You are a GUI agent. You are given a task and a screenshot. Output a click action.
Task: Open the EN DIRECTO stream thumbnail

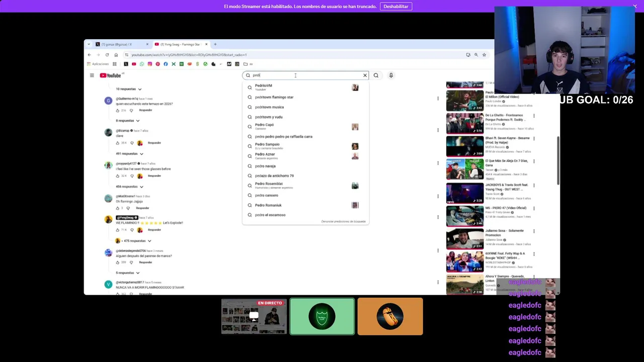pyautogui.click(x=254, y=317)
